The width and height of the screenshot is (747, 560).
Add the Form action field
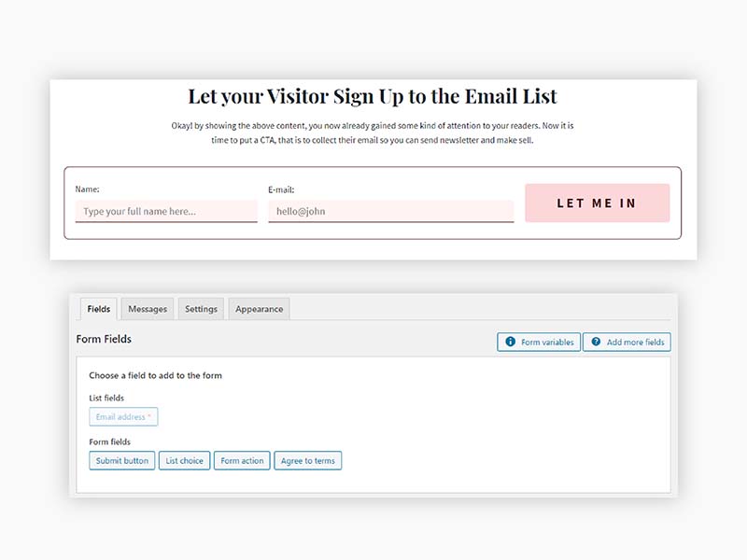point(242,460)
